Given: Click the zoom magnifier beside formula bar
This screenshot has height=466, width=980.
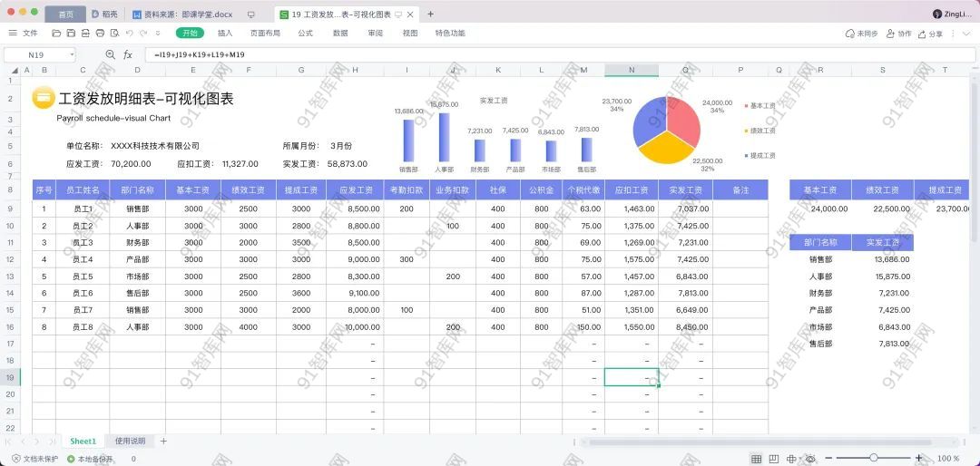Looking at the screenshot, I should pos(111,54).
